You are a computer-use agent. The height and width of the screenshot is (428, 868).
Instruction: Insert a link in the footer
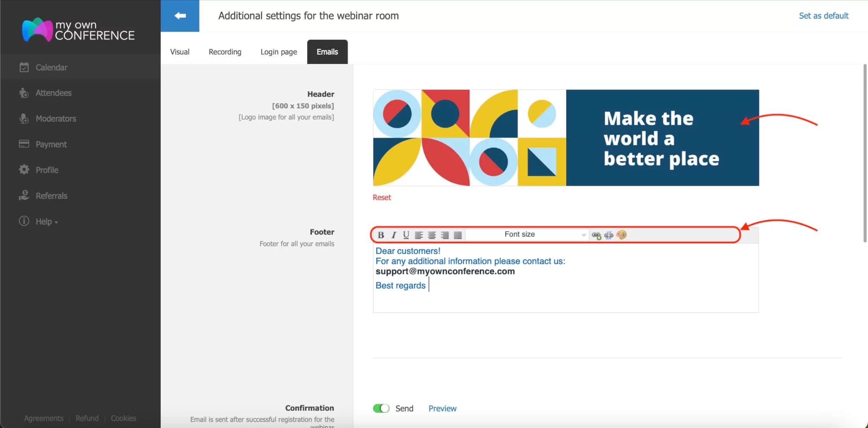[596, 235]
